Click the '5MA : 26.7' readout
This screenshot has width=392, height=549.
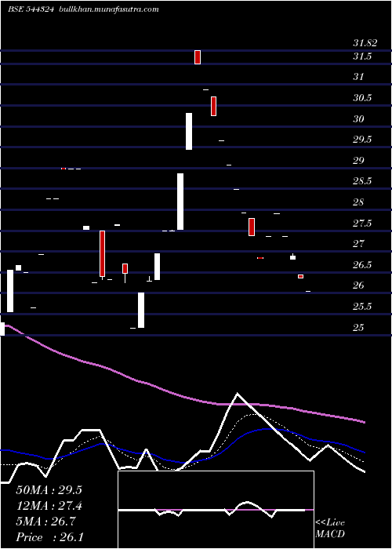pyautogui.click(x=45, y=522)
